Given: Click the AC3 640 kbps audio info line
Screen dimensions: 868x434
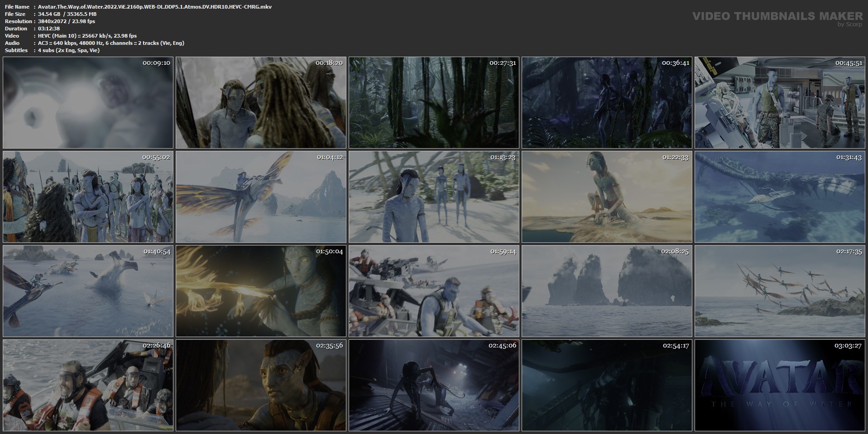Looking at the screenshot, I should tap(111, 43).
